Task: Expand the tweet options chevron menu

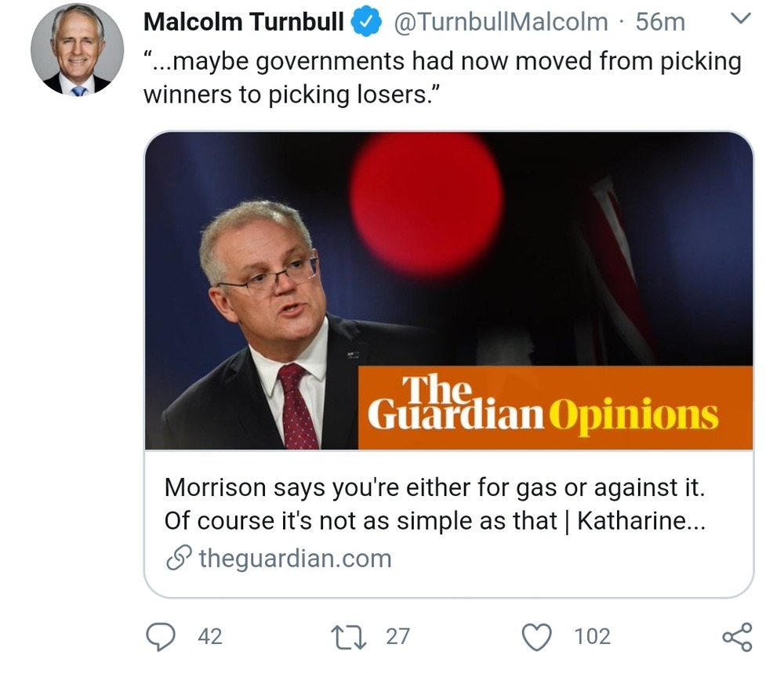Action: (739, 19)
